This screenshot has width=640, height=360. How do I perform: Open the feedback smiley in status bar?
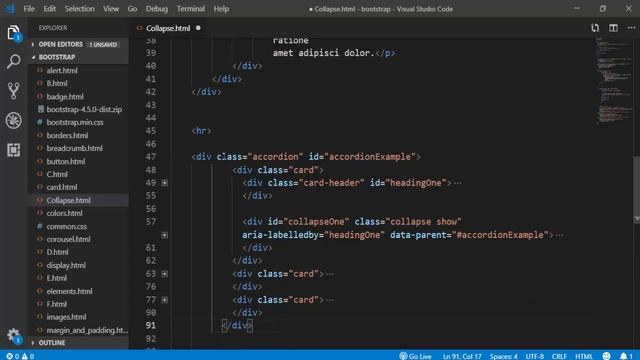[607, 356]
